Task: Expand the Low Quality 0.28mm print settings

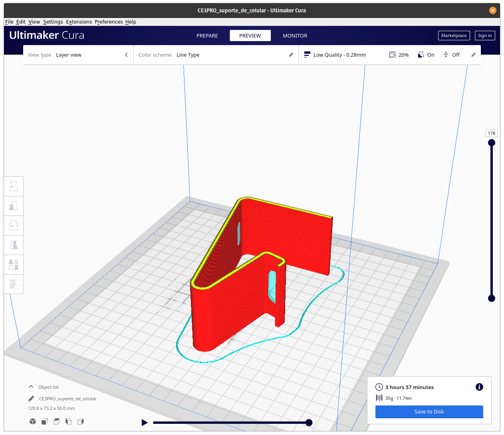Action: [x=390, y=55]
